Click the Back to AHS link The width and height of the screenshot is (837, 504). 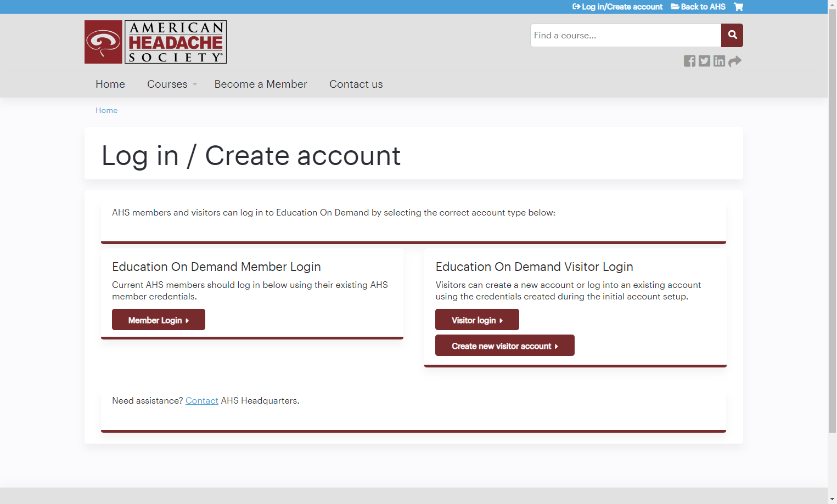click(x=698, y=7)
